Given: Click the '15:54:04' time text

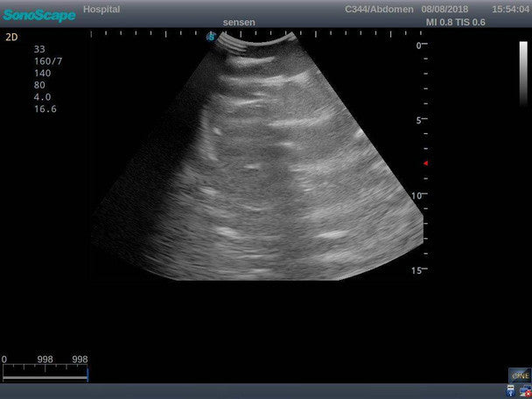Looking at the screenshot, I should tap(511, 9).
